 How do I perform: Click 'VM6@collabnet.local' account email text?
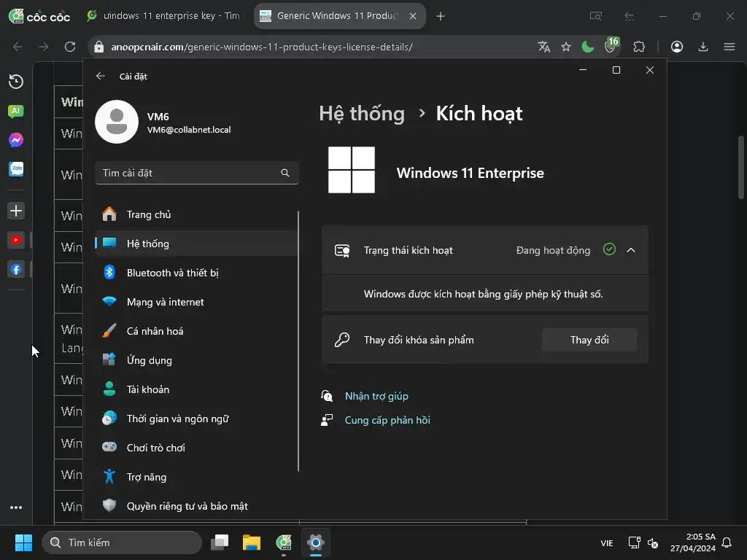(x=189, y=130)
